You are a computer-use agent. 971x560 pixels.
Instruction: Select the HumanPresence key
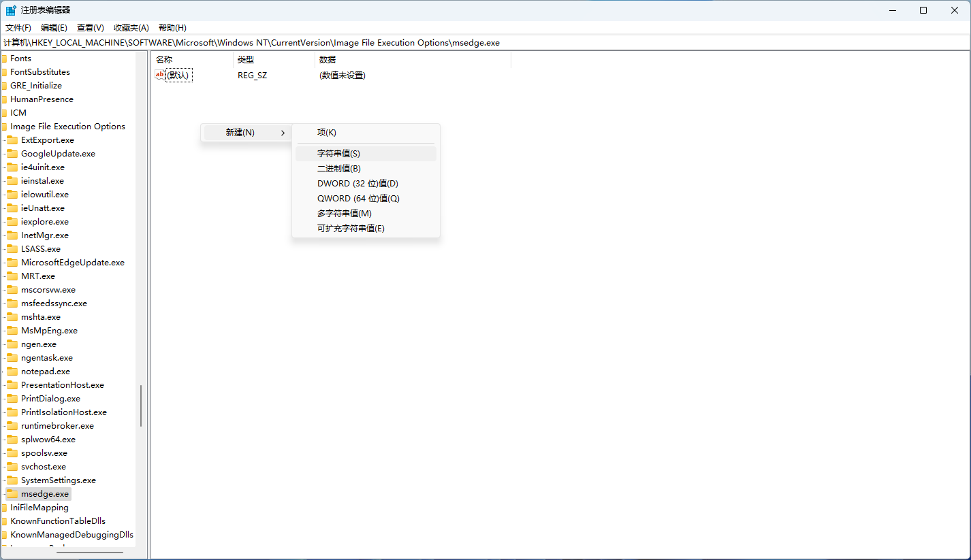click(x=42, y=99)
